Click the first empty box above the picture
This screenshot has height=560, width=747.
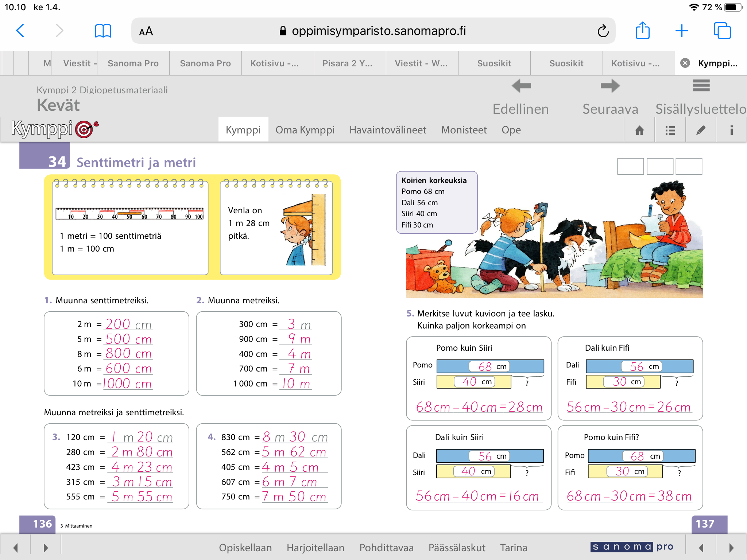pos(630,166)
